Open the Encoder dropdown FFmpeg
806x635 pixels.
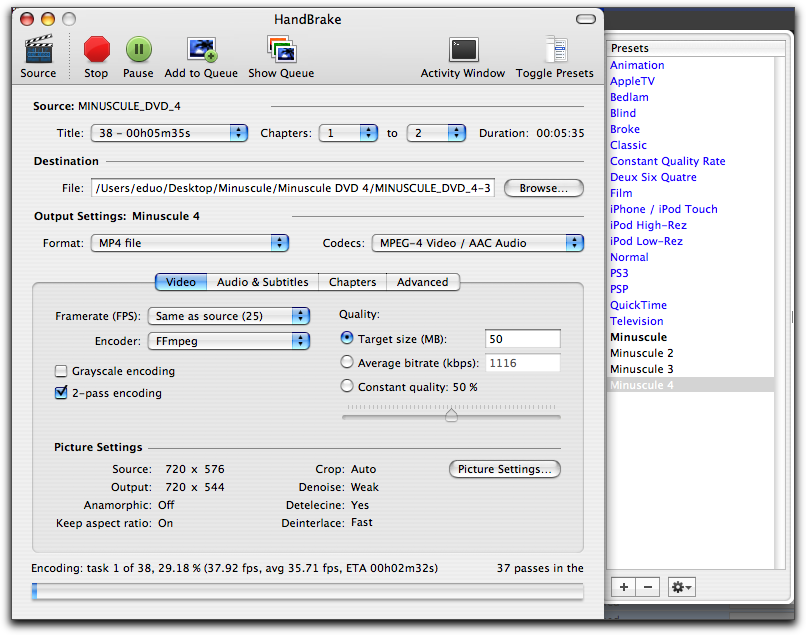point(229,341)
